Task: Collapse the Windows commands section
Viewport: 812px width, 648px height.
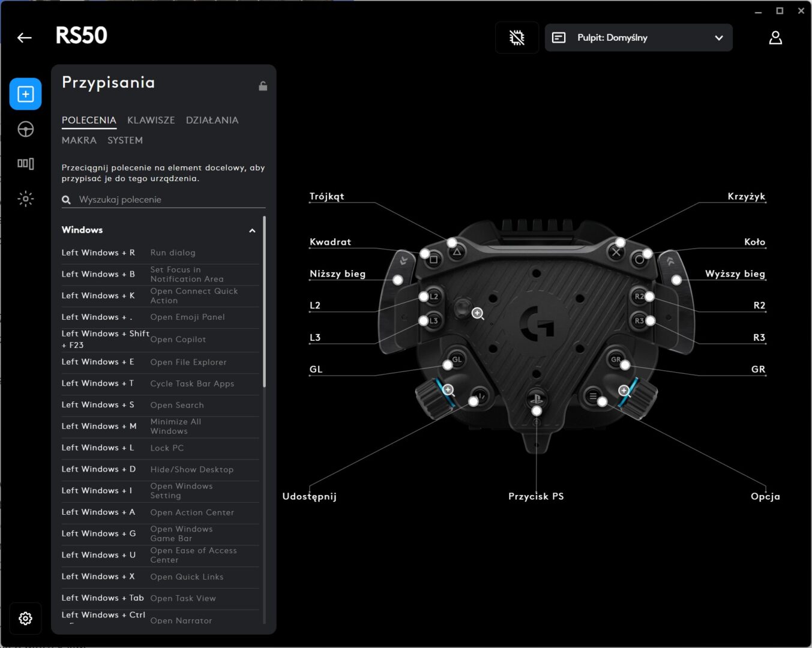Action: [x=252, y=230]
